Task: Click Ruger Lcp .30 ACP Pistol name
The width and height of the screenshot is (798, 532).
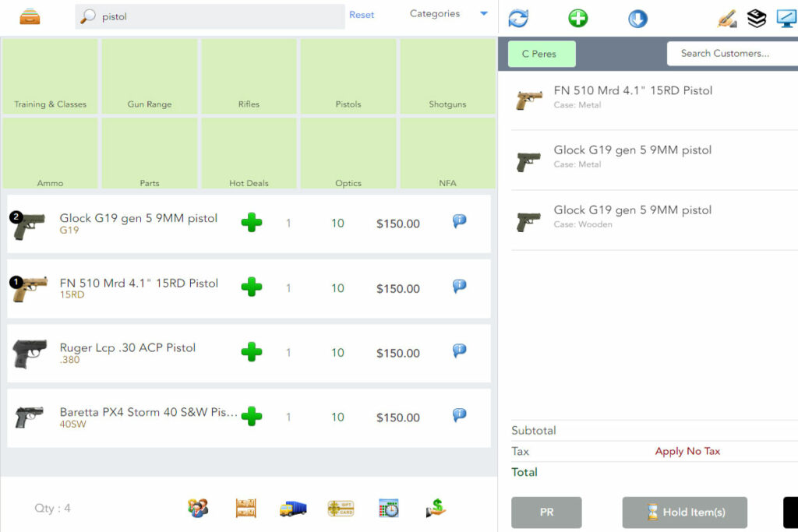Action: [x=128, y=348]
